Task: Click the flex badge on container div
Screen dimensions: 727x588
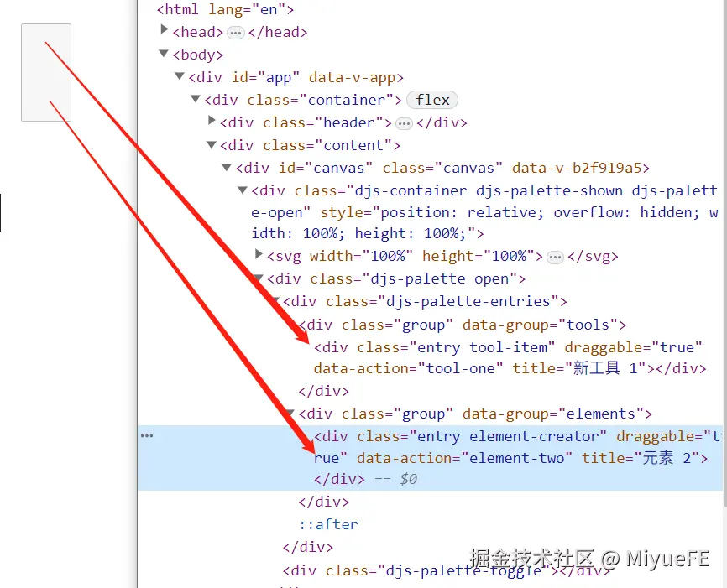Action: click(432, 100)
